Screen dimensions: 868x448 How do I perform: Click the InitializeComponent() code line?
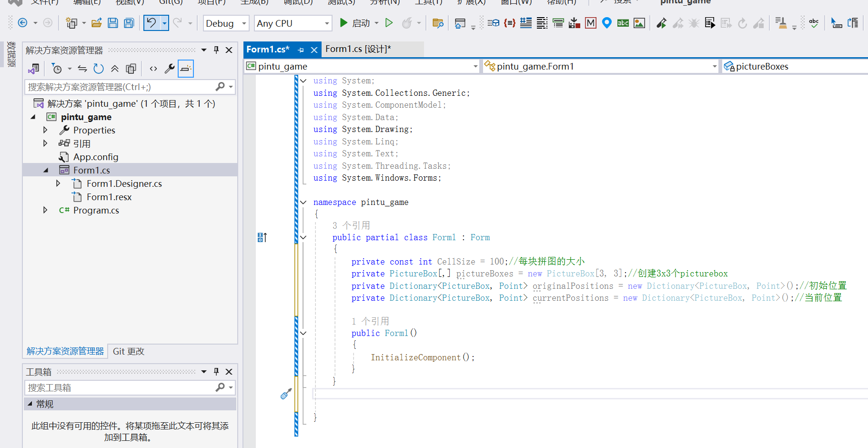423,357
